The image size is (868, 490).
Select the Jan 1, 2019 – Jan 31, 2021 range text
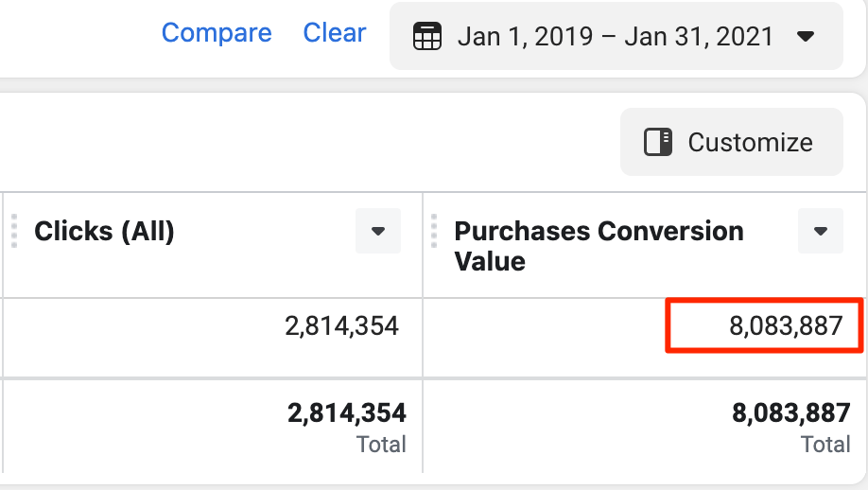tap(616, 38)
